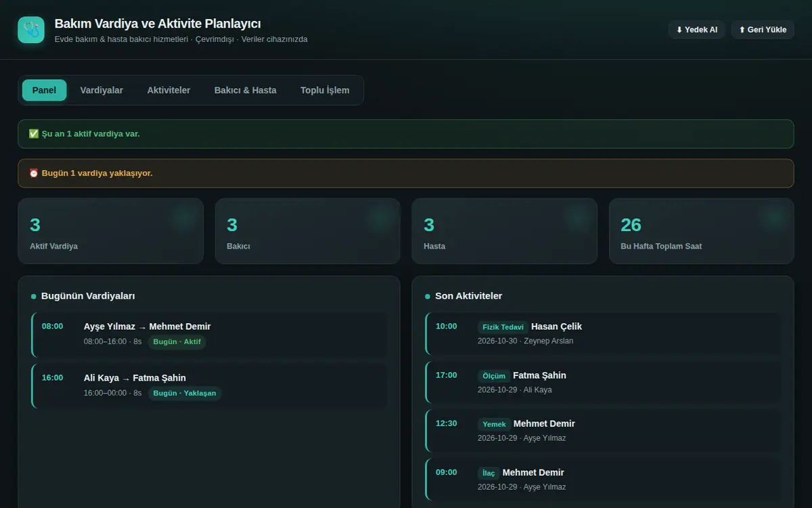Click the 17:00 time of Ölçüm activity
This screenshot has width=812, height=508.
click(x=446, y=375)
